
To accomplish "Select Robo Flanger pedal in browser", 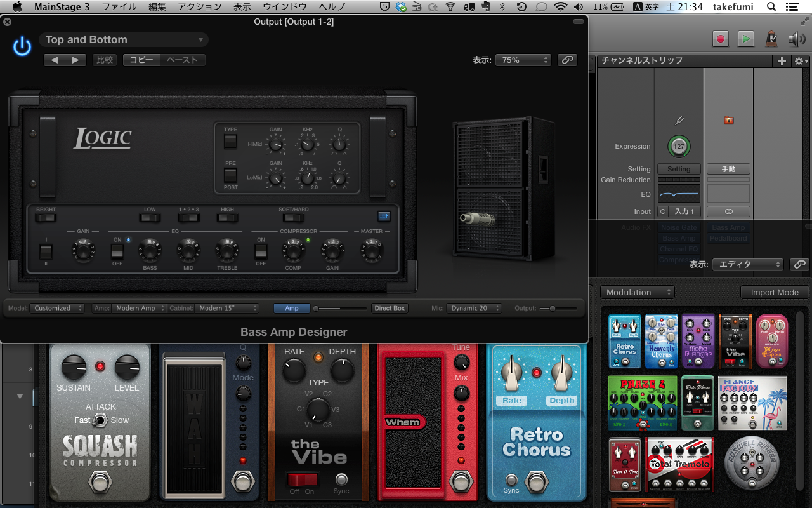I will pyautogui.click(x=698, y=341).
